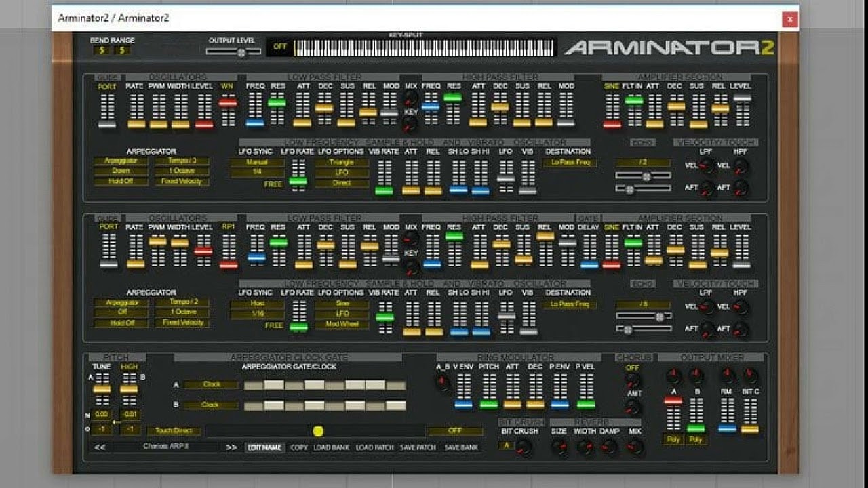Turn the ring modulator A_B knob
868x488 pixels.
tap(443, 383)
